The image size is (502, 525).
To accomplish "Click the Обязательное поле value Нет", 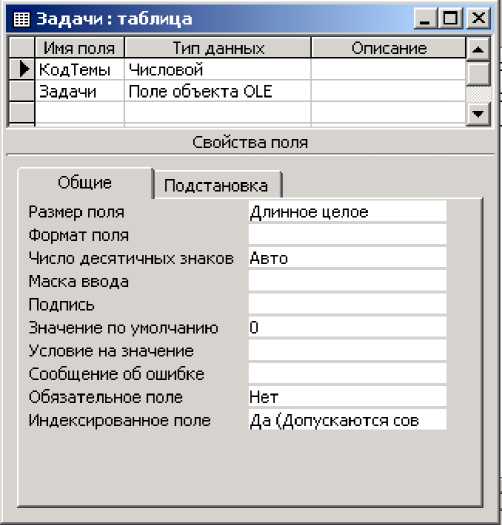I will 347,397.
